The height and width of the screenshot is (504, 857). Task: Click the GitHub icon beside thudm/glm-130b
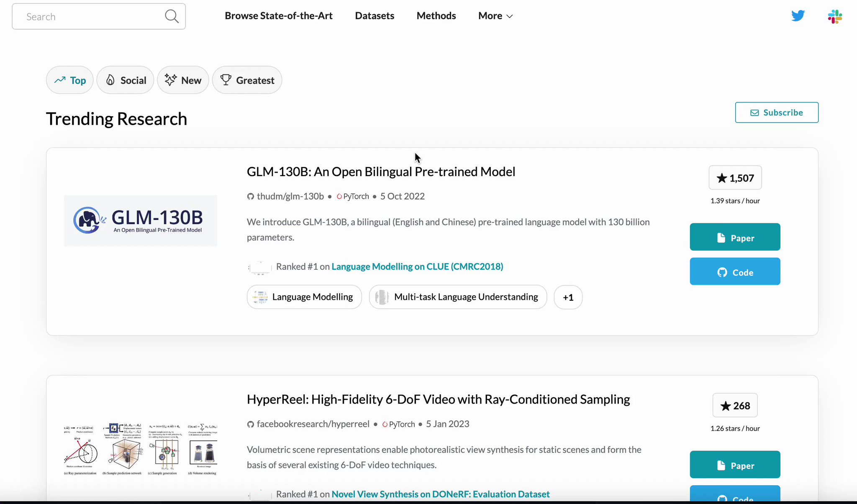pos(250,196)
